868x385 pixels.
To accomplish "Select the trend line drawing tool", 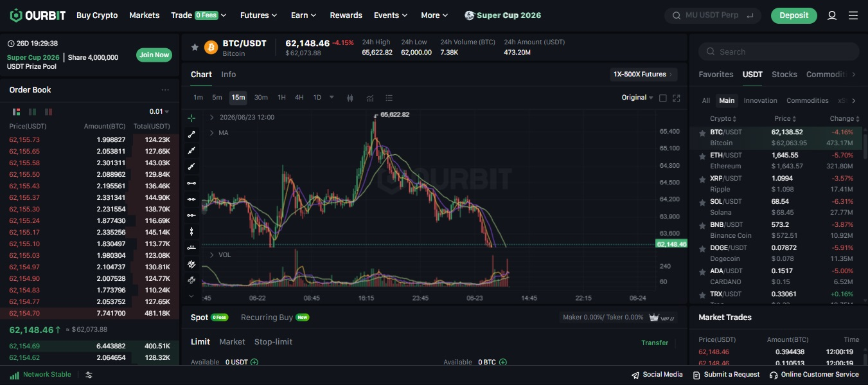I will 191,134.
